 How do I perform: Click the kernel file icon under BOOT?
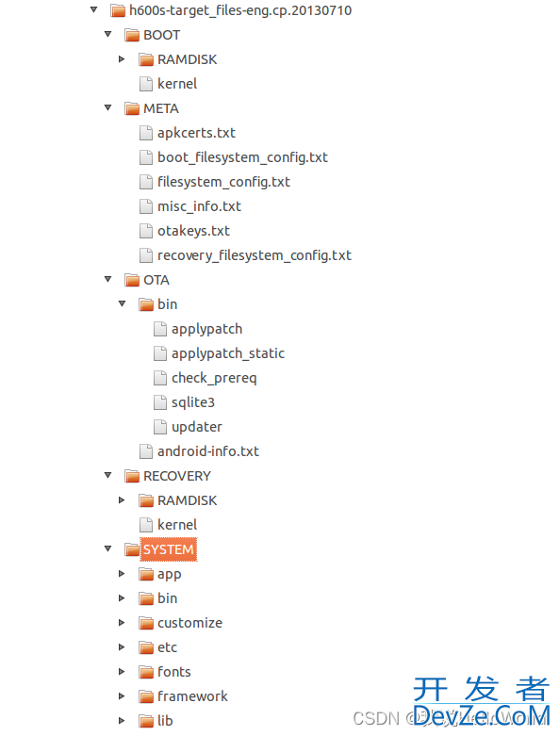coord(146,84)
